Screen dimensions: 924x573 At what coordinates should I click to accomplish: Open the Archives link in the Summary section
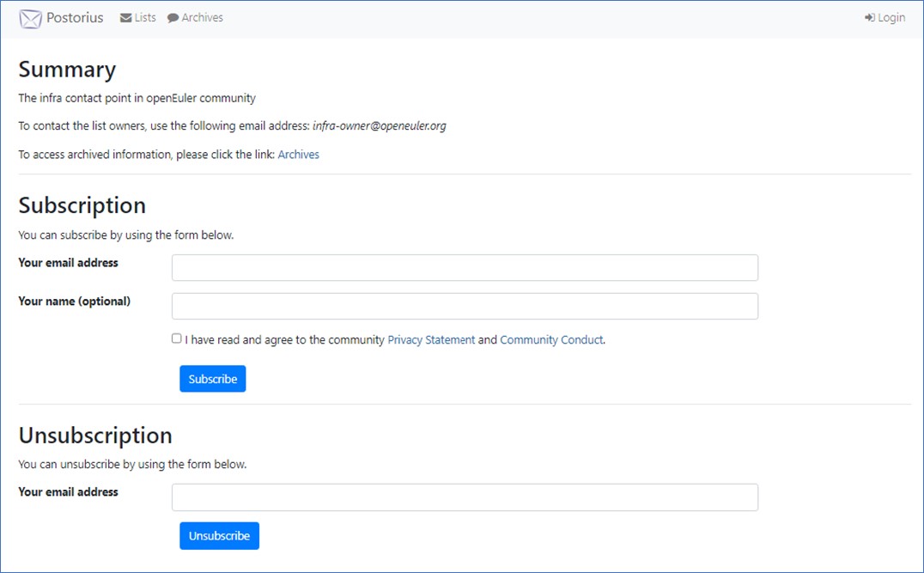[x=298, y=155]
